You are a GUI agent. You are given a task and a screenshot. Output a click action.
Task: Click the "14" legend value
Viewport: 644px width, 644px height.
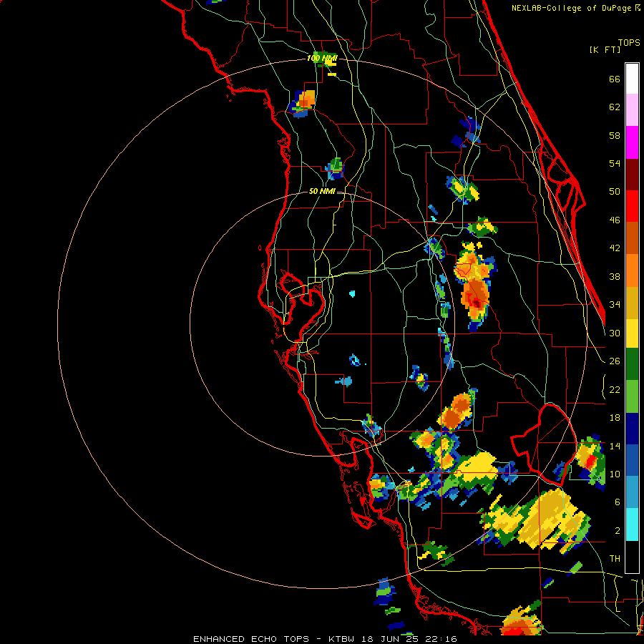coord(615,446)
